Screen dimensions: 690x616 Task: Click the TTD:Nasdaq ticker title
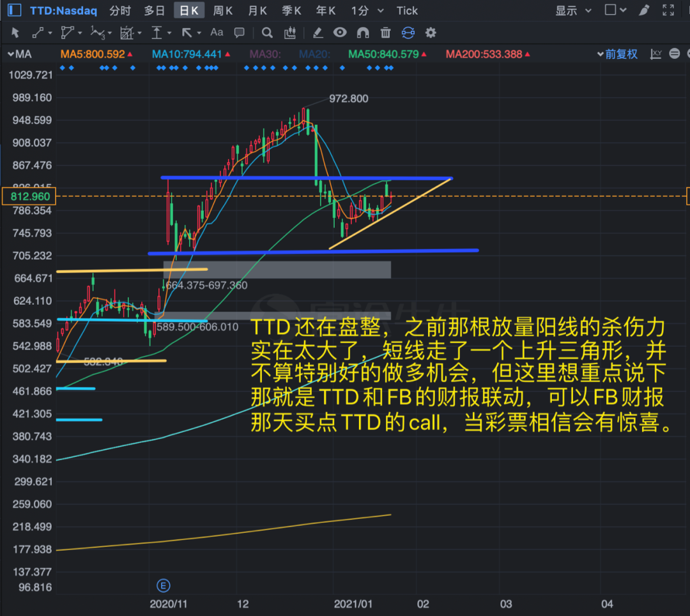pos(63,11)
